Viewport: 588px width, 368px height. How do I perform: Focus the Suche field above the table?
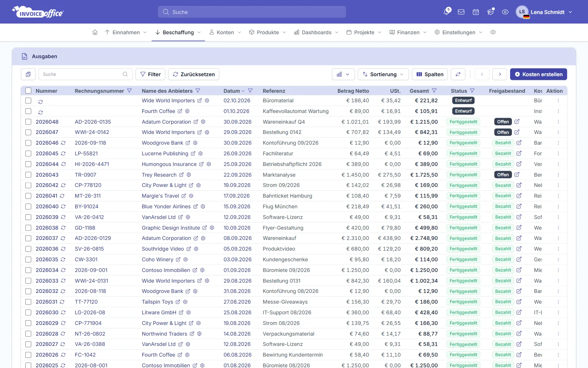coord(85,74)
